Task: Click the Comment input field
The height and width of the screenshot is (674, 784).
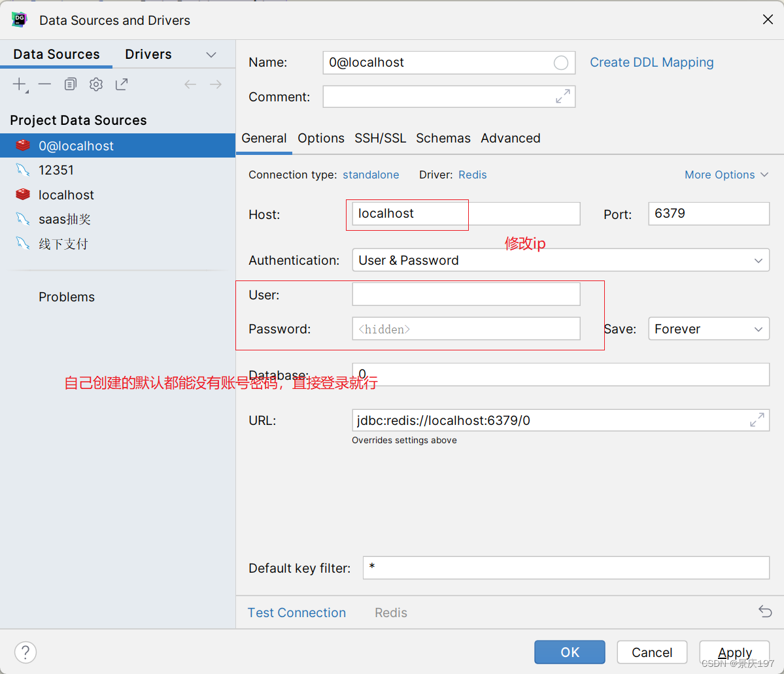Action: (449, 97)
